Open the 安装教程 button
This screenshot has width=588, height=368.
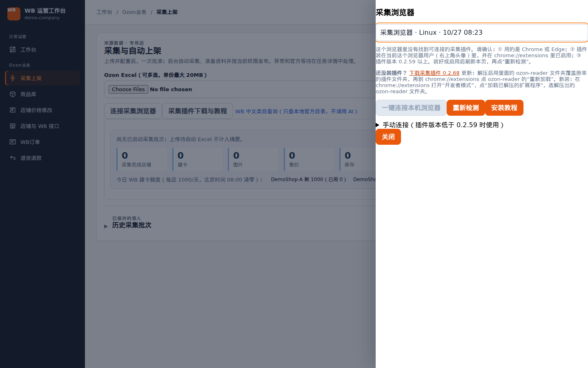[x=504, y=108]
